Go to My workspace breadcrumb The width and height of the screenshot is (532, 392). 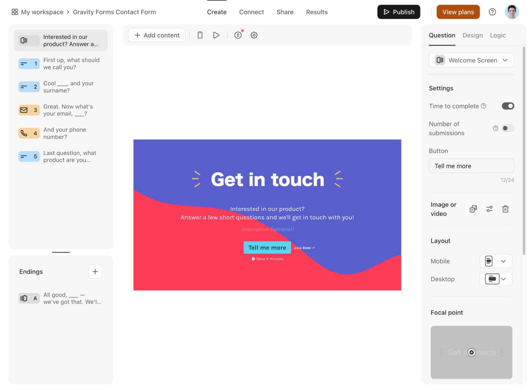42,12
